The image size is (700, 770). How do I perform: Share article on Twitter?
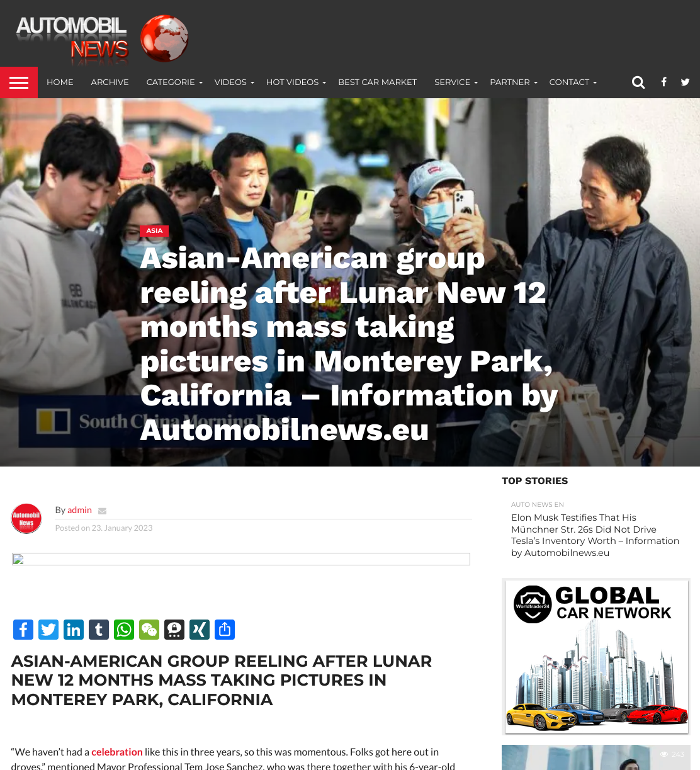coord(48,630)
